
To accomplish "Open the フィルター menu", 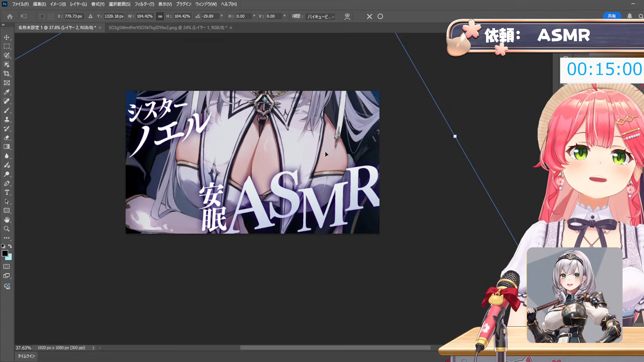I will 144,4.
